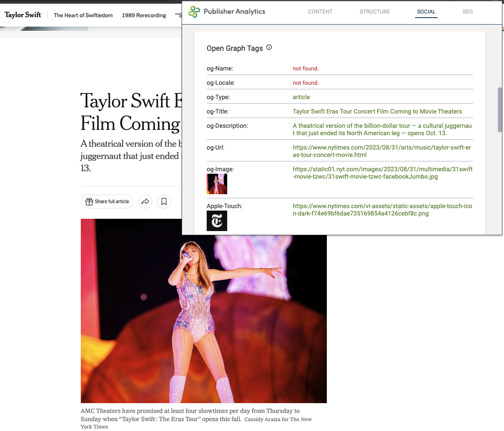Click the panel's vertical scrollbar thumb
Screen dimensions: 504x431
[x=499, y=109]
